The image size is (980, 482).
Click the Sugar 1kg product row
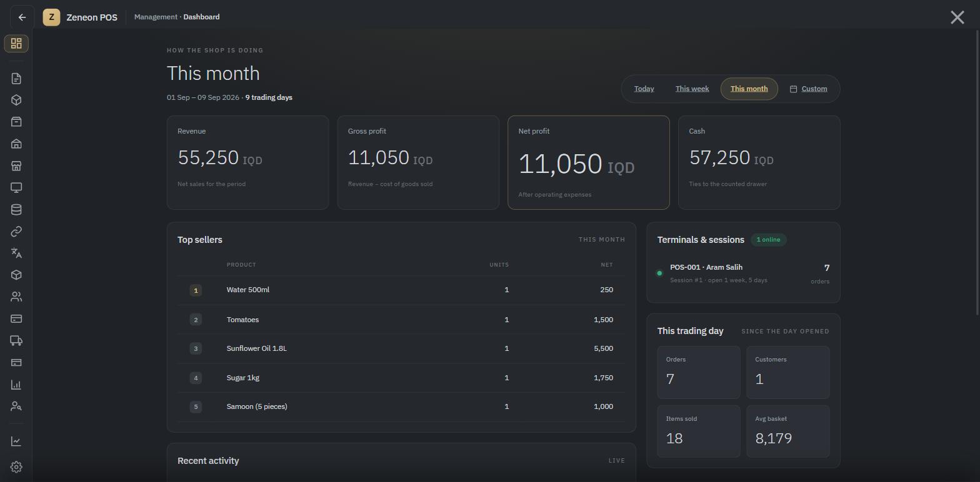[401, 378]
